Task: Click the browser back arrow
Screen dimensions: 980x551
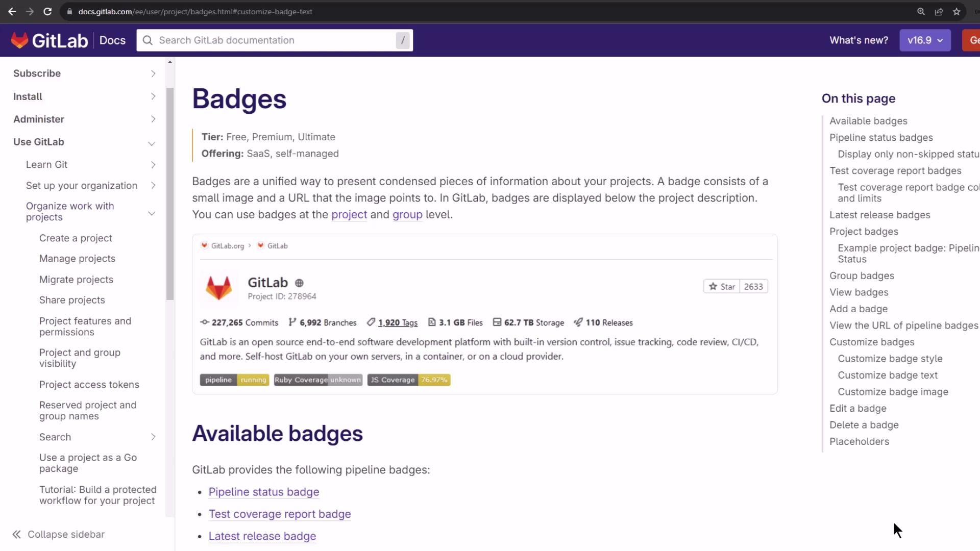Action: [12, 11]
